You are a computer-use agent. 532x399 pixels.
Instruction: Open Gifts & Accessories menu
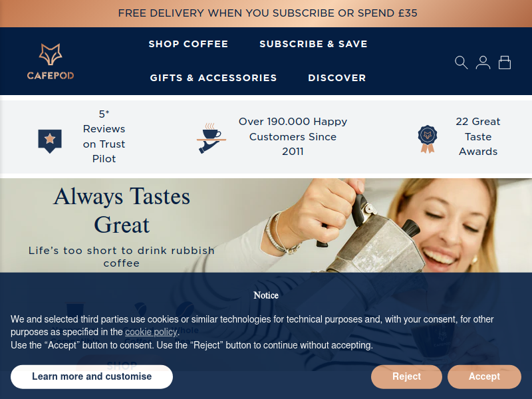(213, 78)
